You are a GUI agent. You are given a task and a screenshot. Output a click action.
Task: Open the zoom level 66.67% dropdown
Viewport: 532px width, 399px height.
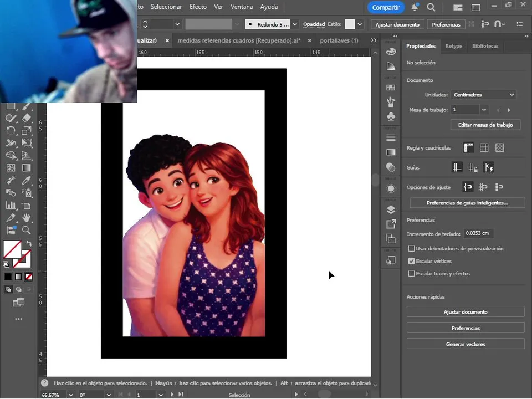click(70, 395)
